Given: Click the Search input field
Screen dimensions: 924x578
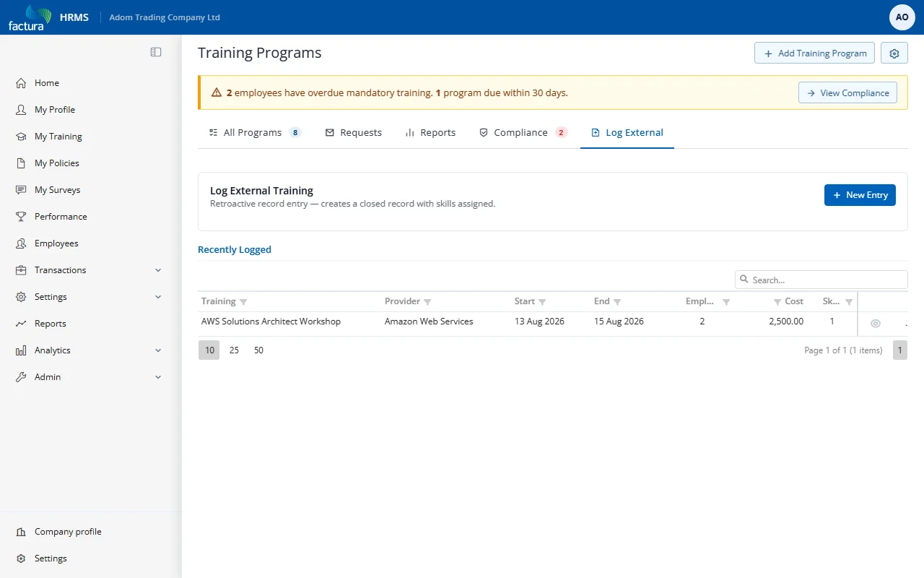Looking at the screenshot, I should coord(821,280).
